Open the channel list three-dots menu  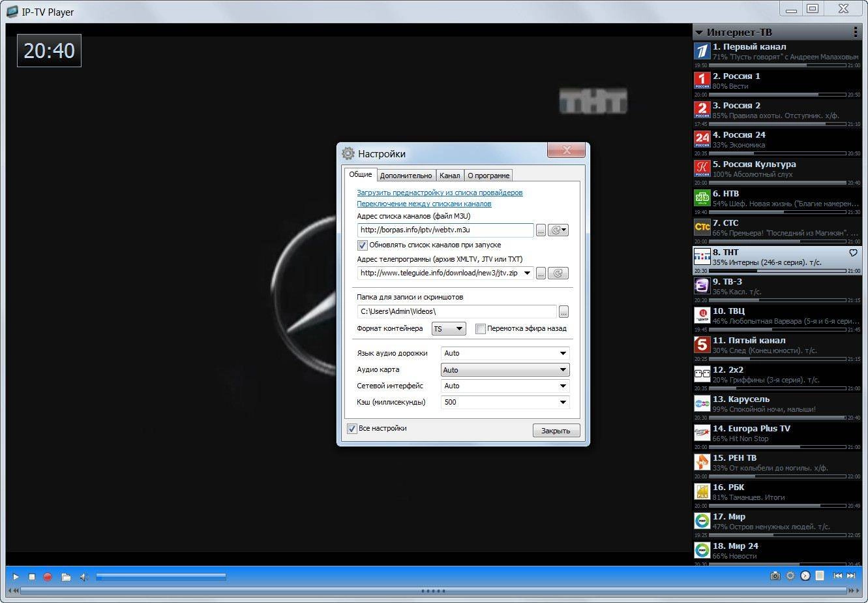click(x=856, y=31)
